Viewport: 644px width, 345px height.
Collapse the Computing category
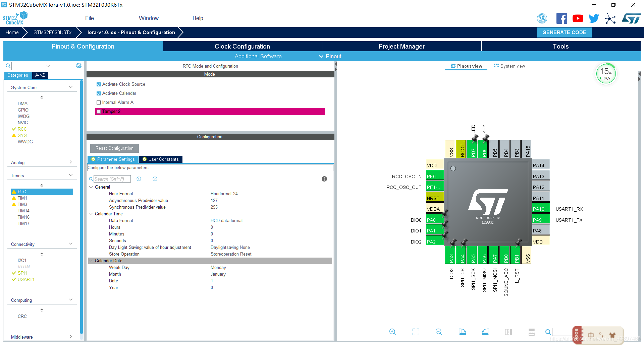click(x=71, y=300)
